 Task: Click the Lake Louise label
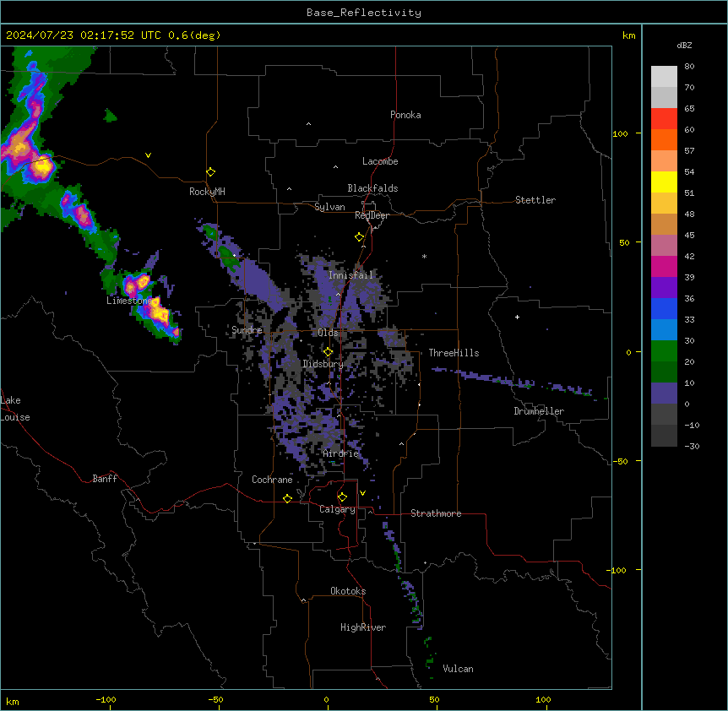tap(15, 409)
